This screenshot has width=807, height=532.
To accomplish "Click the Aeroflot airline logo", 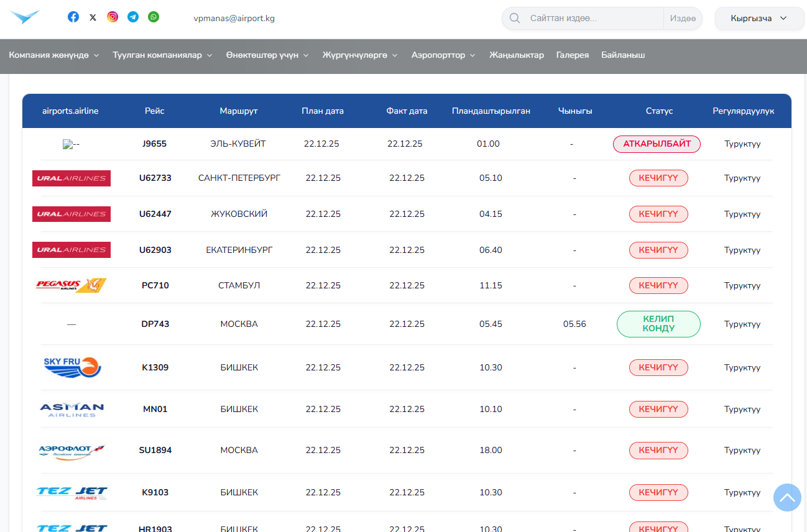I will click(x=71, y=451).
